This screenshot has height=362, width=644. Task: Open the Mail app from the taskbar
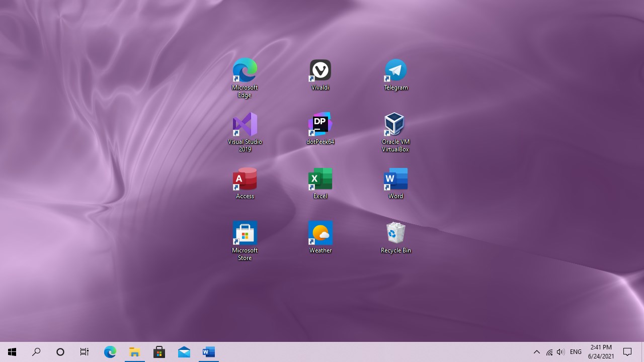[x=184, y=352]
